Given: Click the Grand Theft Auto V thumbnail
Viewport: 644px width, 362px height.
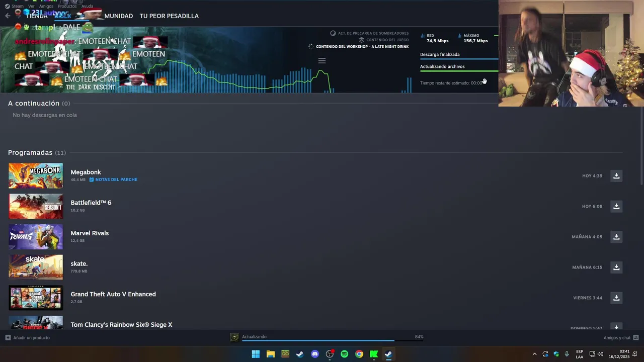Looking at the screenshot, I should click(x=36, y=298).
